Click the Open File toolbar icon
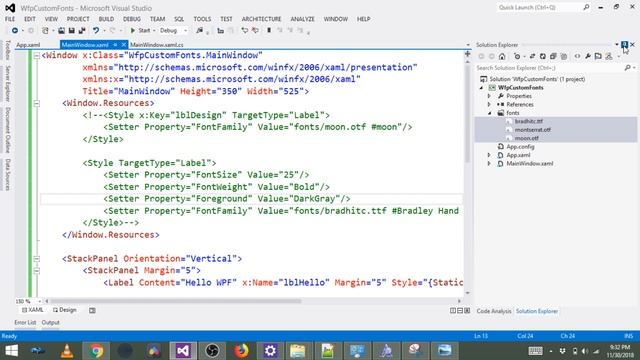640x360 pixels. [x=61, y=31]
